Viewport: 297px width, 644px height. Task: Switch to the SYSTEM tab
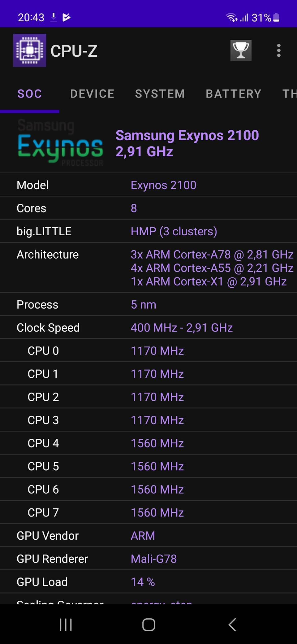click(x=160, y=94)
